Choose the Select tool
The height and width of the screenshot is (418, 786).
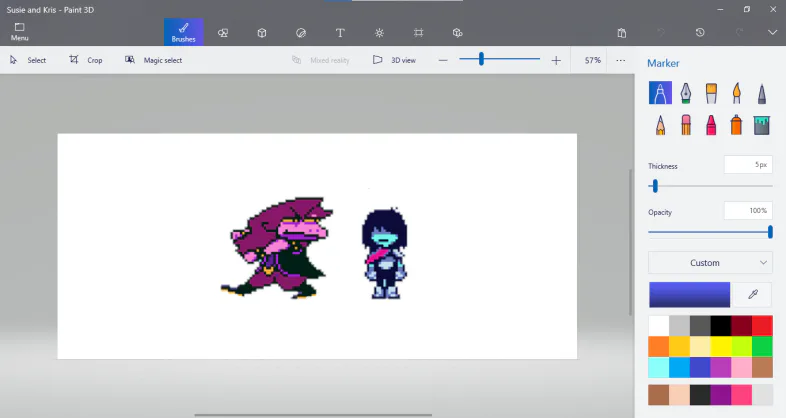point(28,60)
